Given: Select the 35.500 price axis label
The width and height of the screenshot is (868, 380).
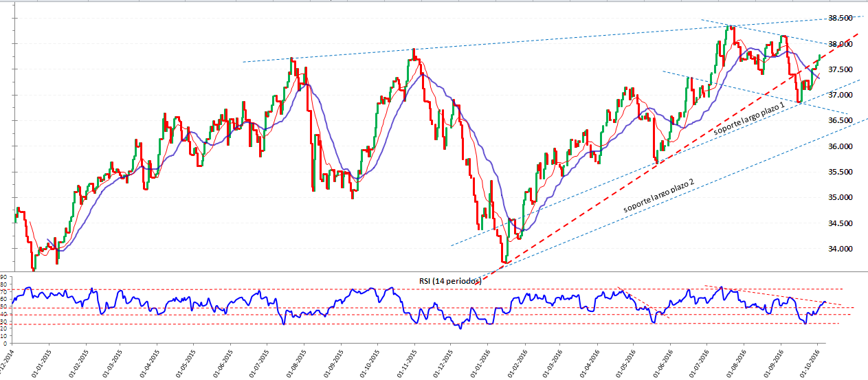Looking at the screenshot, I should (x=841, y=172).
